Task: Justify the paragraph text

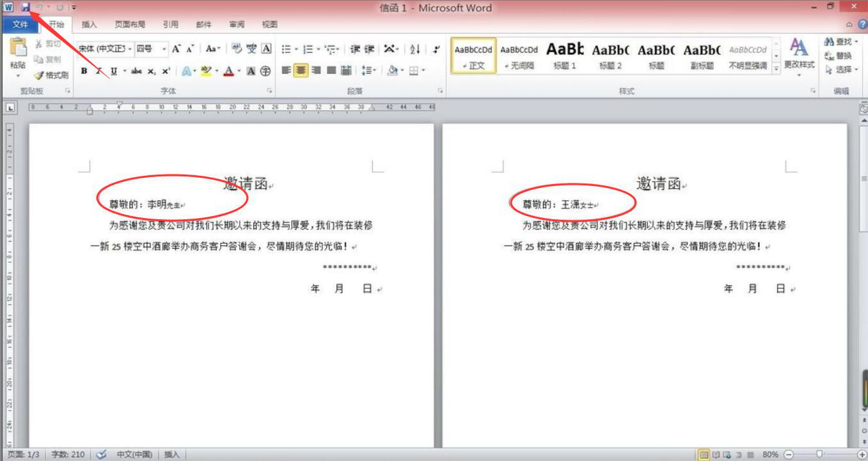Action: tap(331, 70)
